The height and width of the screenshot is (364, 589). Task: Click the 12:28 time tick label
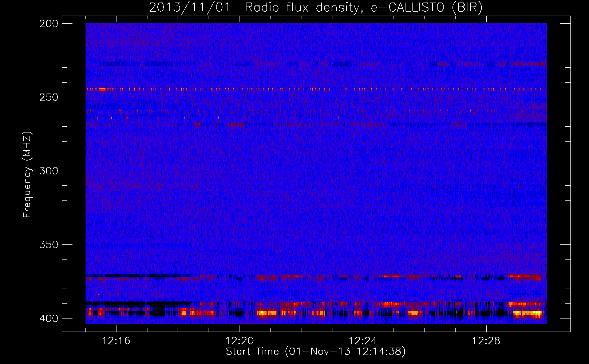[x=486, y=341]
